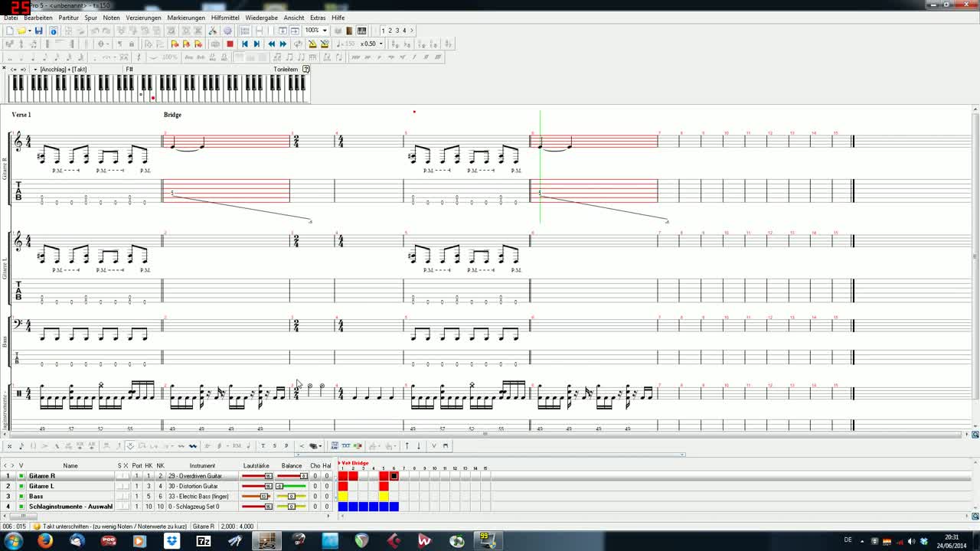This screenshot has height=551, width=980.
Task: Jump to last bar button
Action: tap(256, 44)
